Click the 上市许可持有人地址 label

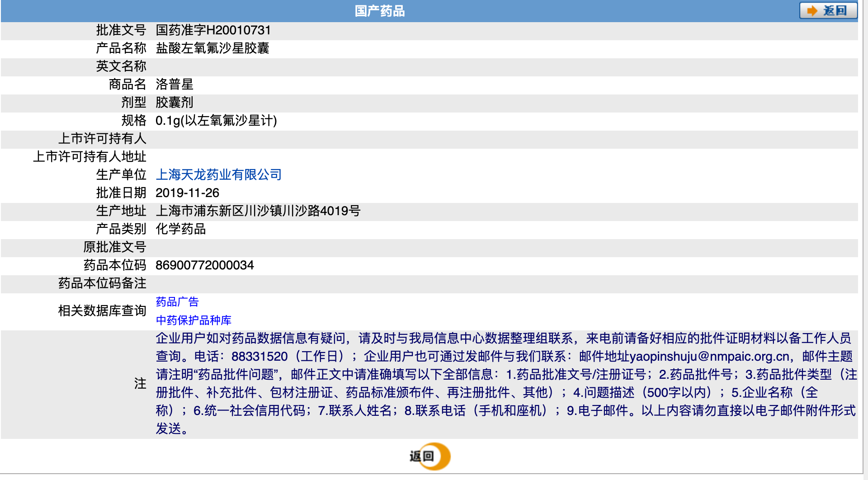click(90, 157)
